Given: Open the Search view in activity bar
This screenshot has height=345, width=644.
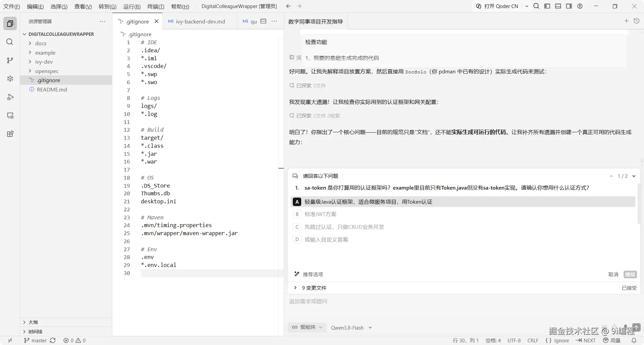Looking at the screenshot, I should coord(10,42).
